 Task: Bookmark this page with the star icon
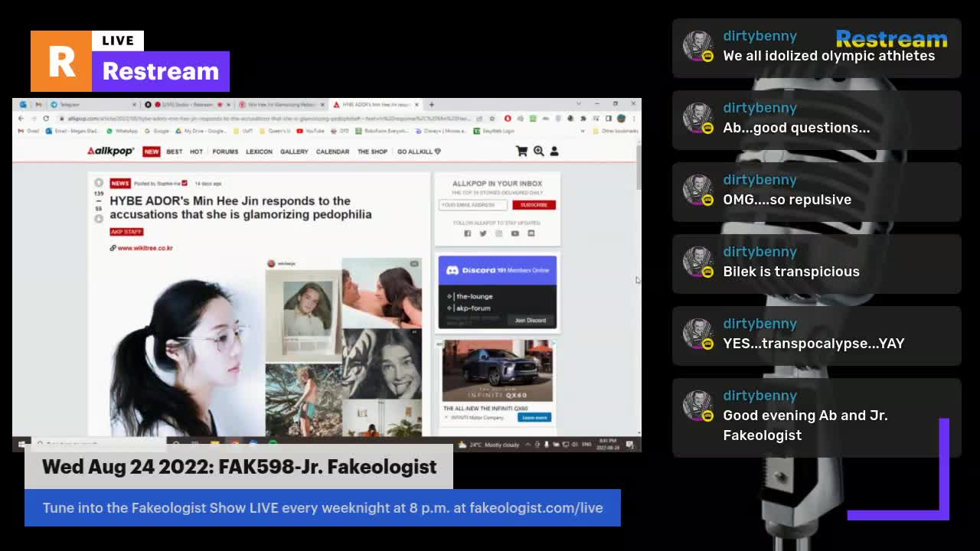[x=491, y=119]
